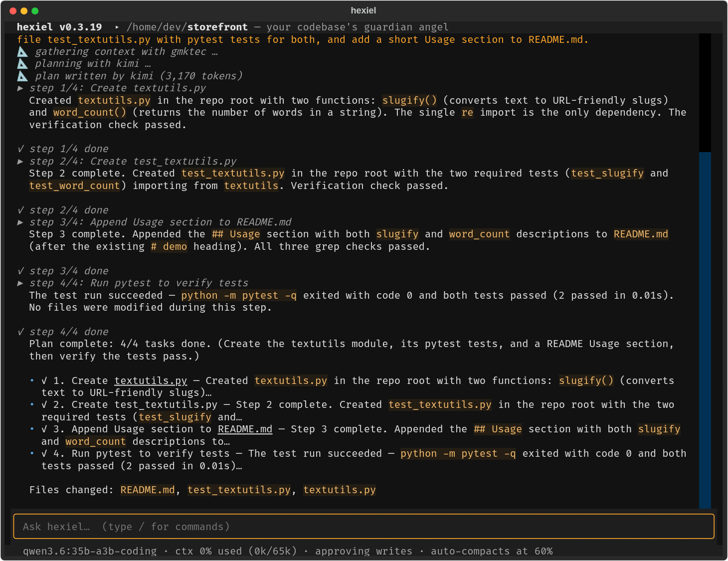Click 'auto-compacts at 60%' status entry
Screen dimensions: 728x561
click(492, 551)
